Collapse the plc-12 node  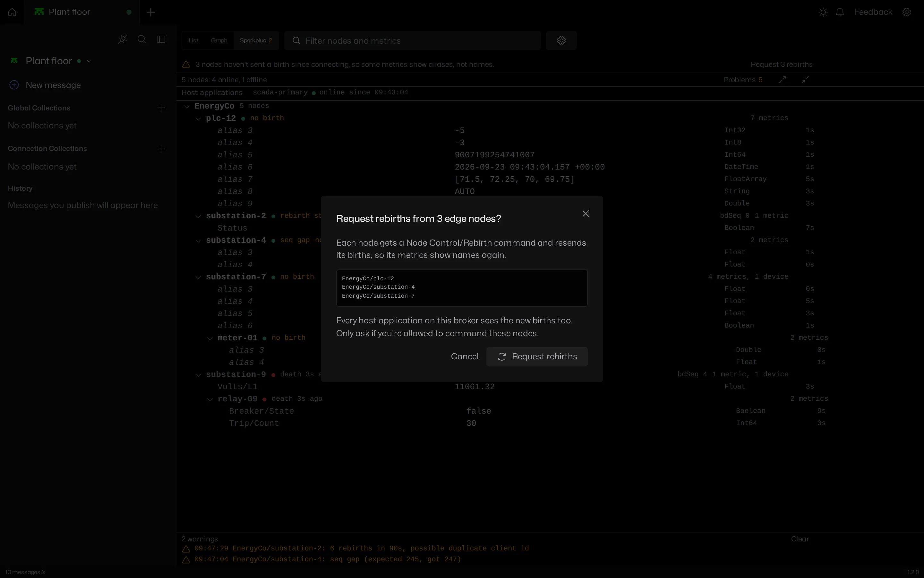coord(198,118)
